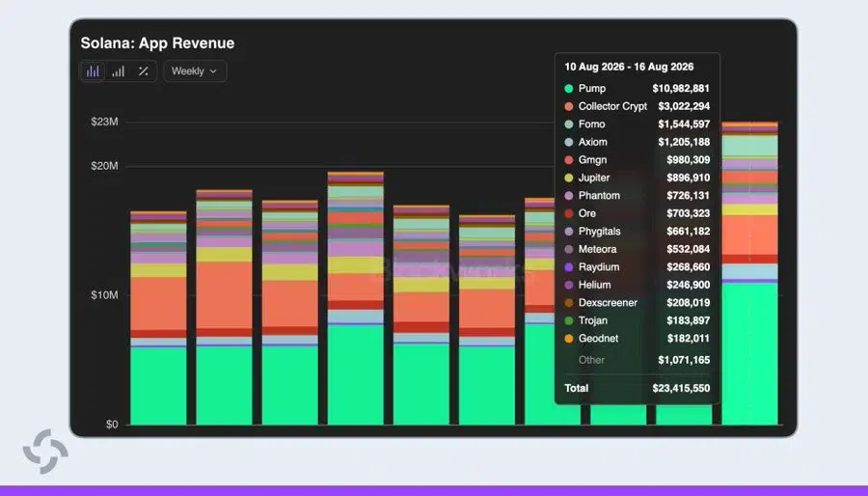Click the Phygitals label in tooltip

pyautogui.click(x=600, y=232)
